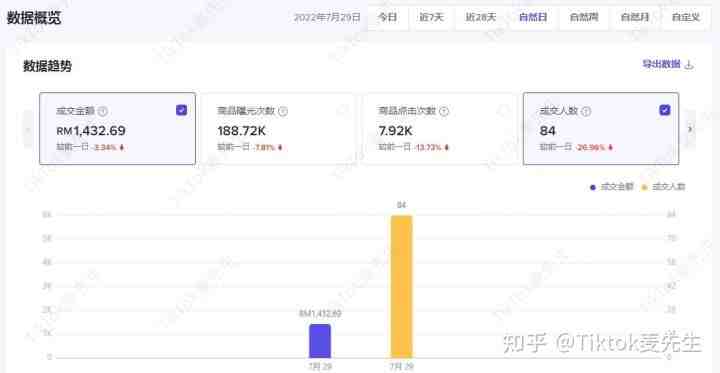Click the blue 成交金额 bar
The height and width of the screenshot is (373, 720).
pyautogui.click(x=320, y=341)
